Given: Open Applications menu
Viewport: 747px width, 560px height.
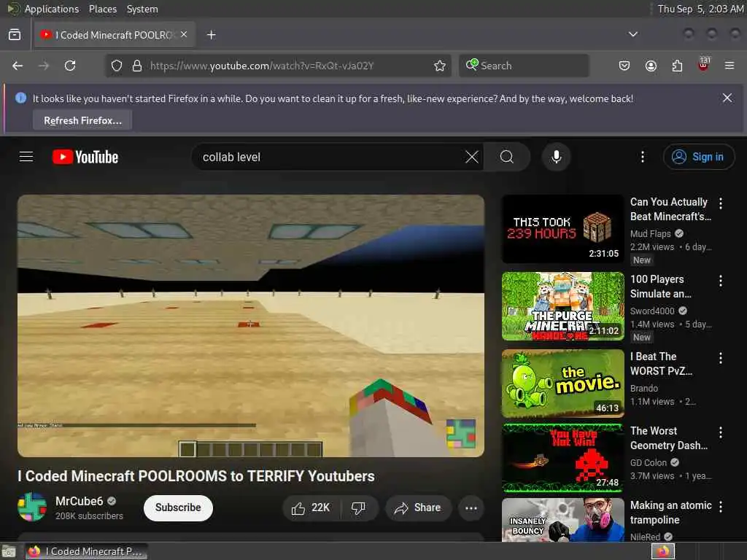Looking at the screenshot, I should [x=52, y=9].
